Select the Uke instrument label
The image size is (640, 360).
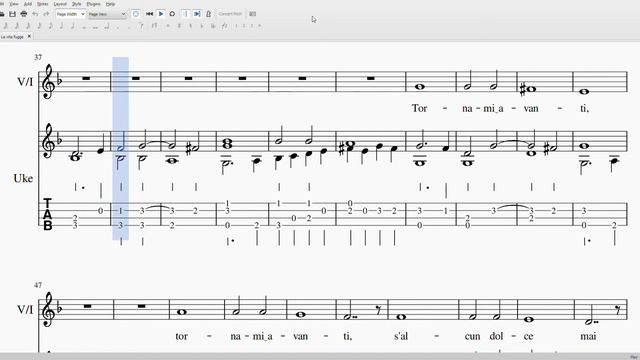click(x=23, y=178)
